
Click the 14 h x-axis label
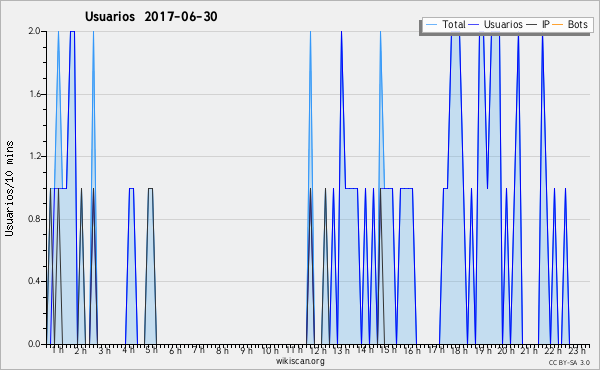click(365, 350)
